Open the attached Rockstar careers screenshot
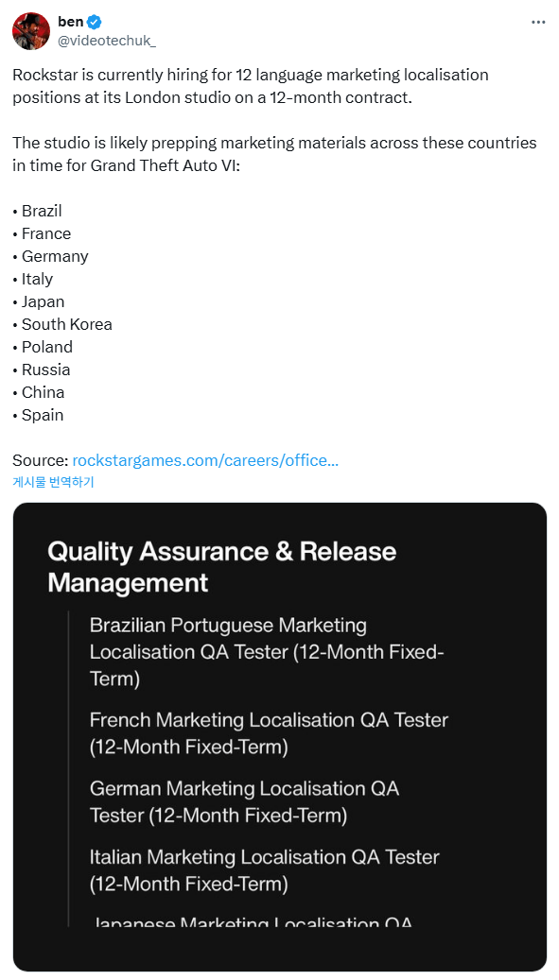The width and height of the screenshot is (559, 980). point(280,737)
